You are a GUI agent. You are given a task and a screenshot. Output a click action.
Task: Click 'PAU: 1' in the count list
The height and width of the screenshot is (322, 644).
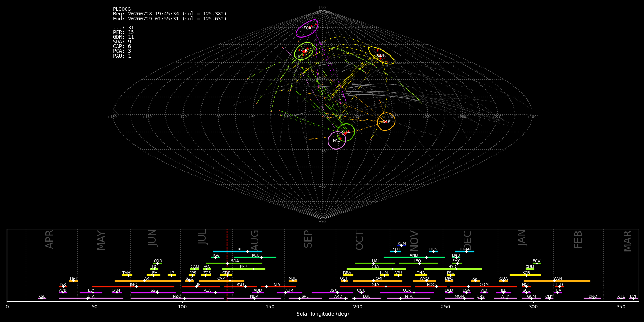coord(122,56)
